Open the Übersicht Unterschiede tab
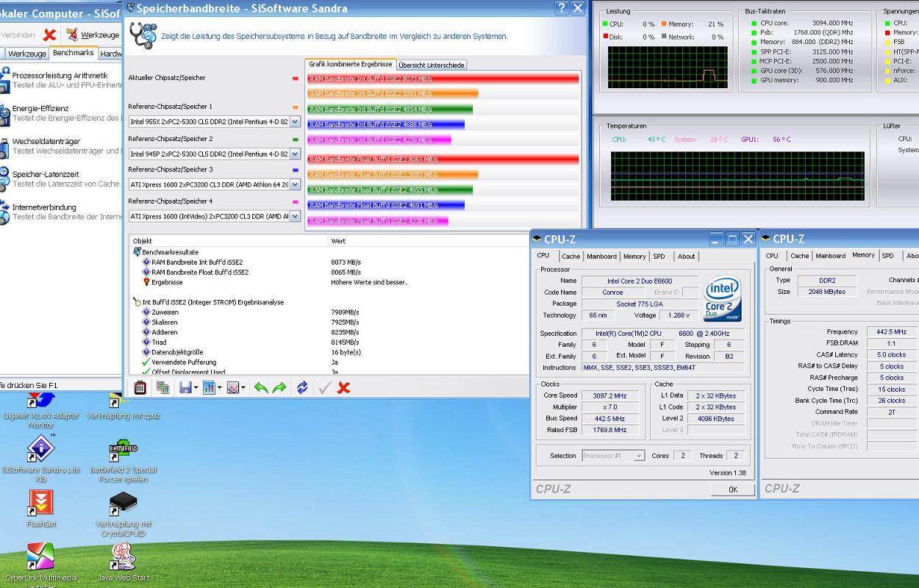 click(431, 65)
